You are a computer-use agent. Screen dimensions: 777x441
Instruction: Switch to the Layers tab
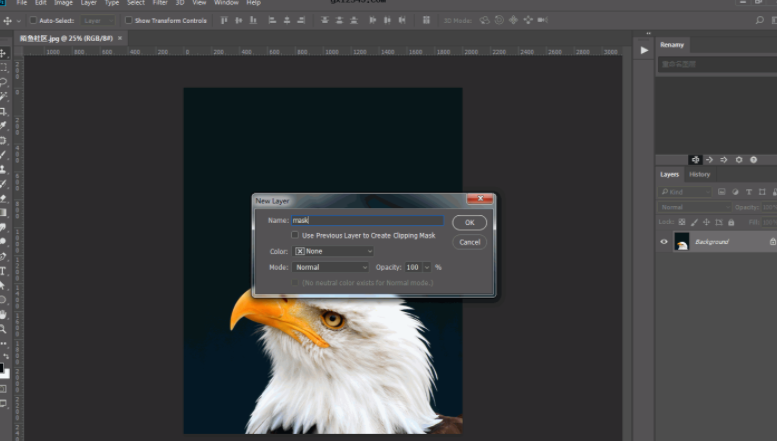[669, 174]
